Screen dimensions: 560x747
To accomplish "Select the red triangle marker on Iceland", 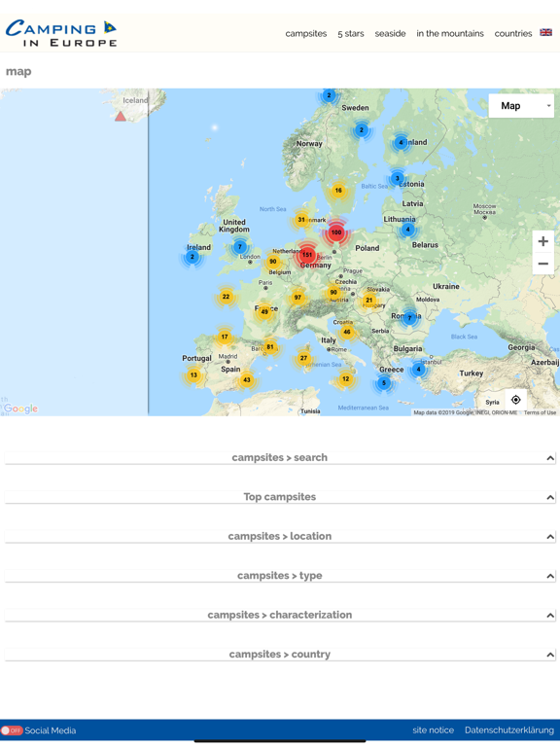I will click(121, 117).
